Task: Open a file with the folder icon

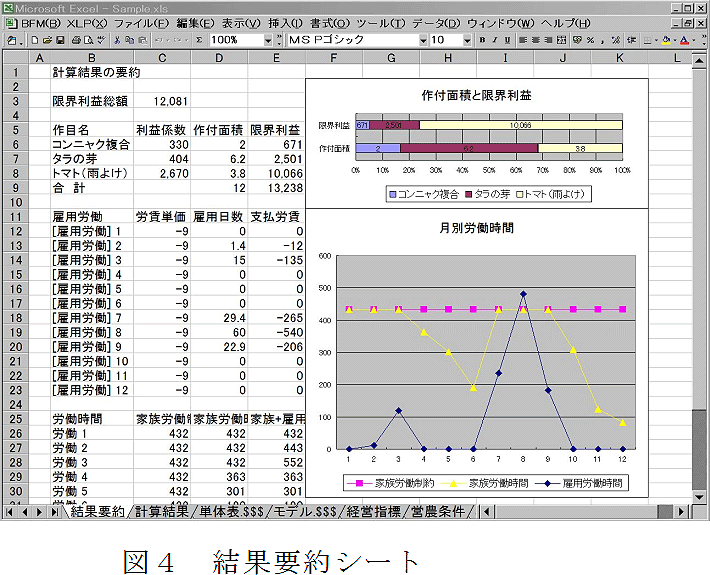Action: (x=47, y=40)
